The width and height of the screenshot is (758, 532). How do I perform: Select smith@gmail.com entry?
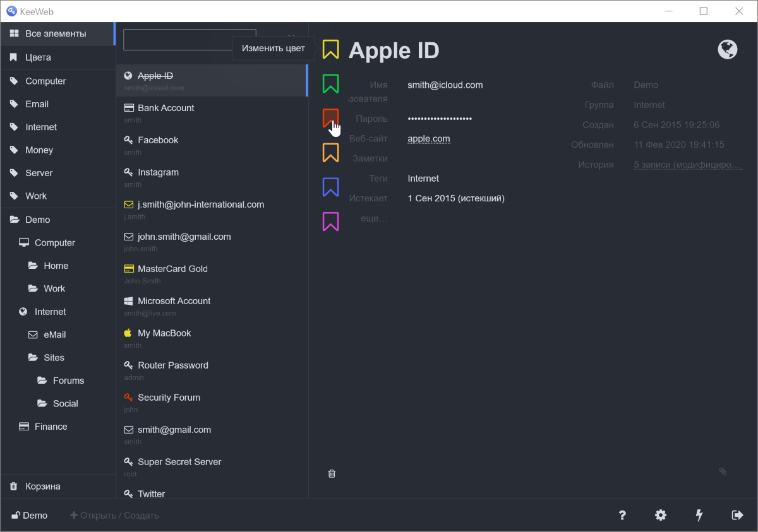point(212,434)
